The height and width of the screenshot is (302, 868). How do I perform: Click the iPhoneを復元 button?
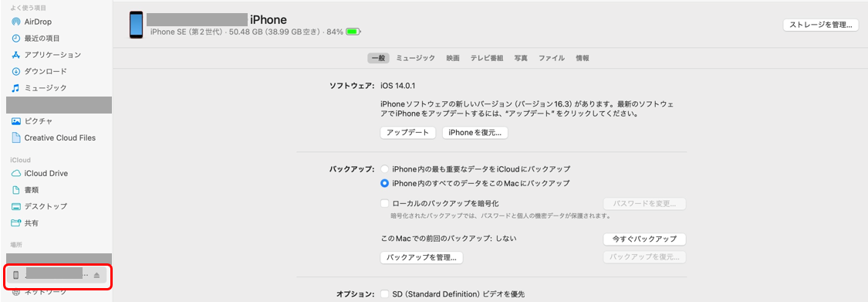(475, 133)
